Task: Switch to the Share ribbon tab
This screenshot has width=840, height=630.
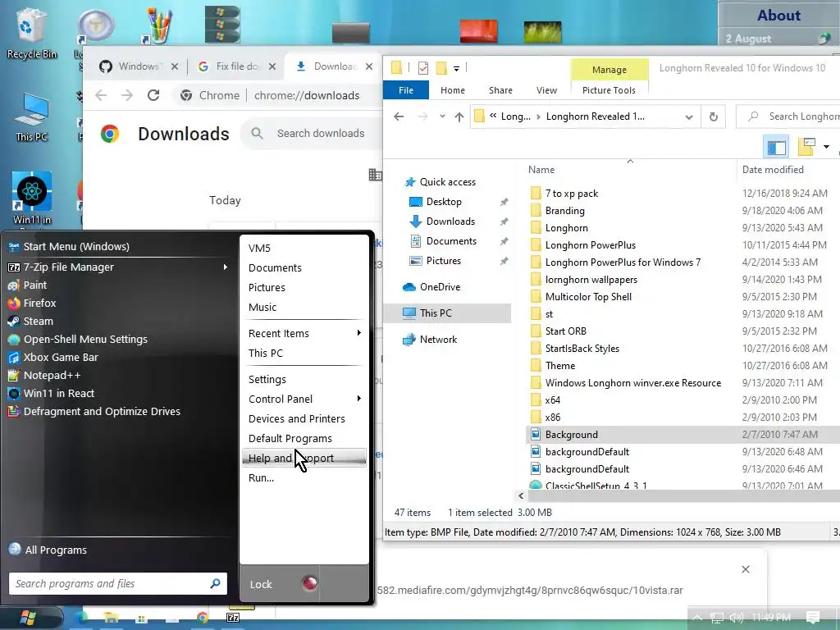Action: coord(500,90)
